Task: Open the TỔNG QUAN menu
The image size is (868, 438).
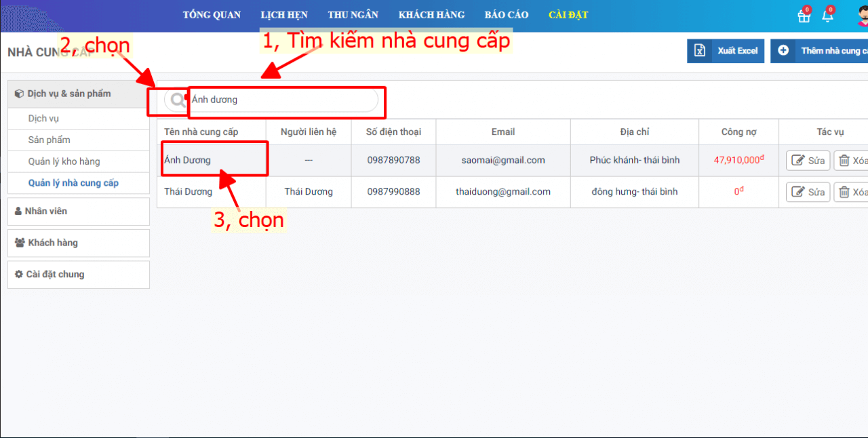Action: [x=212, y=15]
